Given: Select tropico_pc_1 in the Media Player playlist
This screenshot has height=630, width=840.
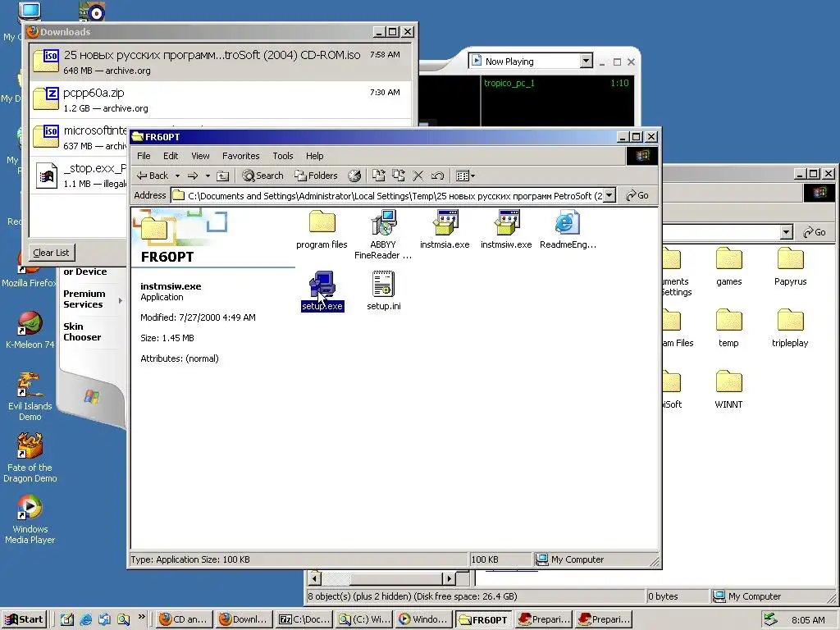Looking at the screenshot, I should (557, 83).
